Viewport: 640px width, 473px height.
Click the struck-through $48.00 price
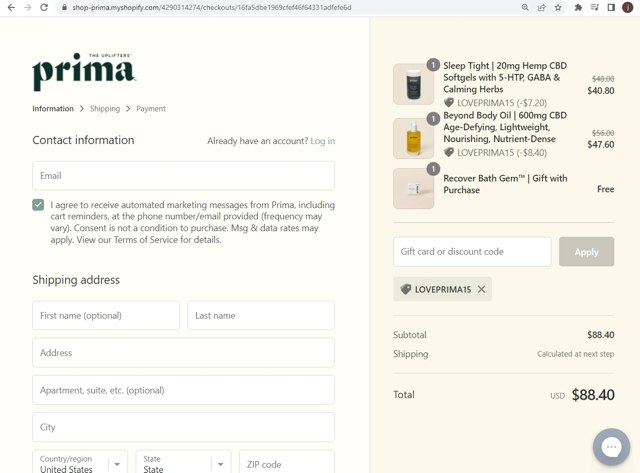point(603,79)
